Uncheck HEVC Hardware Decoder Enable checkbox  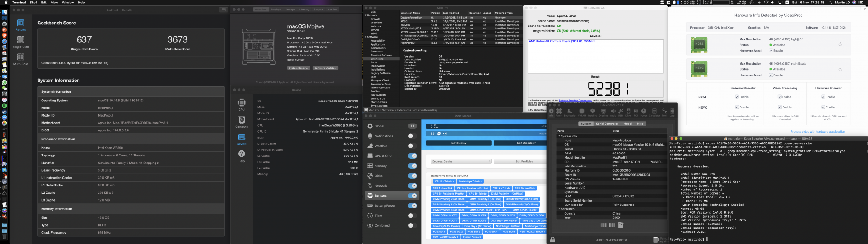click(736, 107)
